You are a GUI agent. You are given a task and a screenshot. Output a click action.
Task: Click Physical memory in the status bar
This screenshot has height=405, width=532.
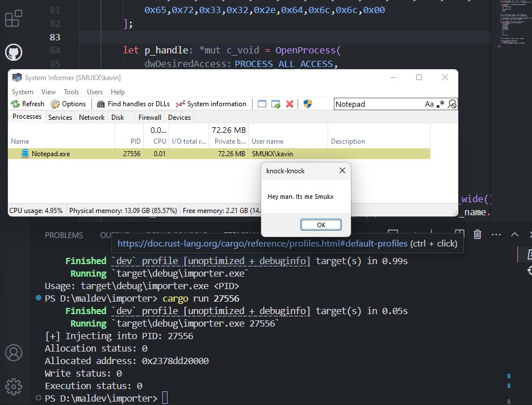click(x=123, y=211)
